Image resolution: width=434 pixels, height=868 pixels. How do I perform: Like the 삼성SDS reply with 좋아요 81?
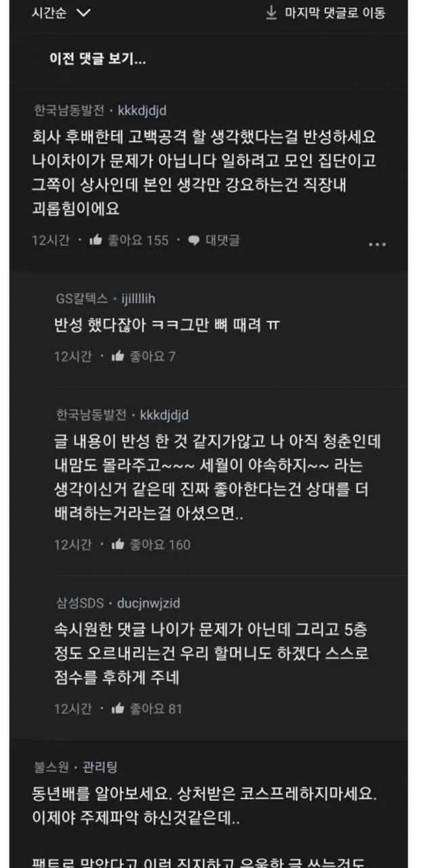pyautogui.click(x=118, y=709)
